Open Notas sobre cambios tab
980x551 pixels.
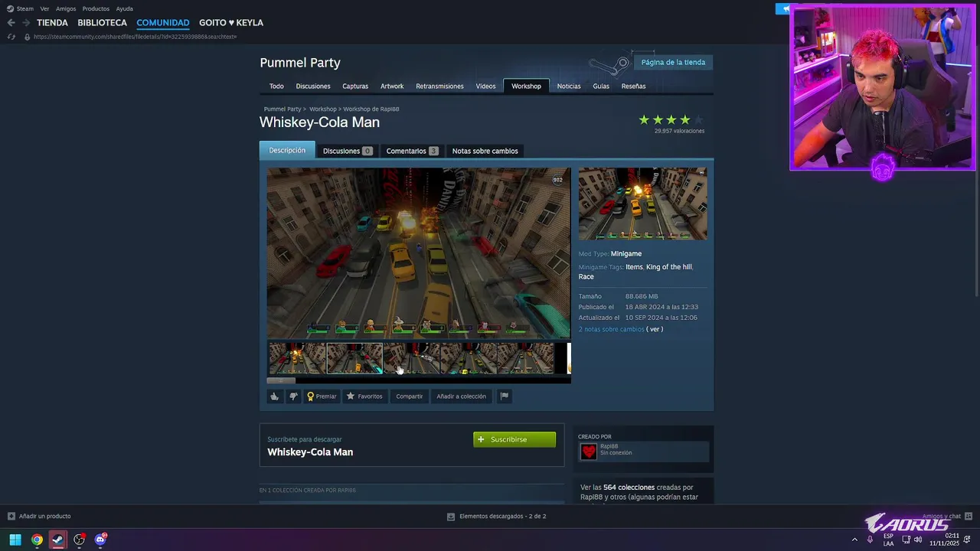point(485,151)
